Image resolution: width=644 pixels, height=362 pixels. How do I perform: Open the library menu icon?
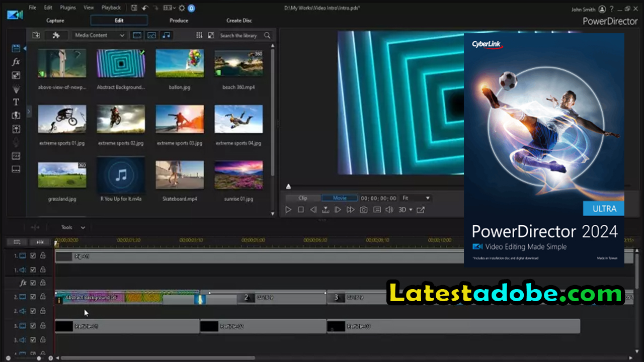tap(211, 35)
